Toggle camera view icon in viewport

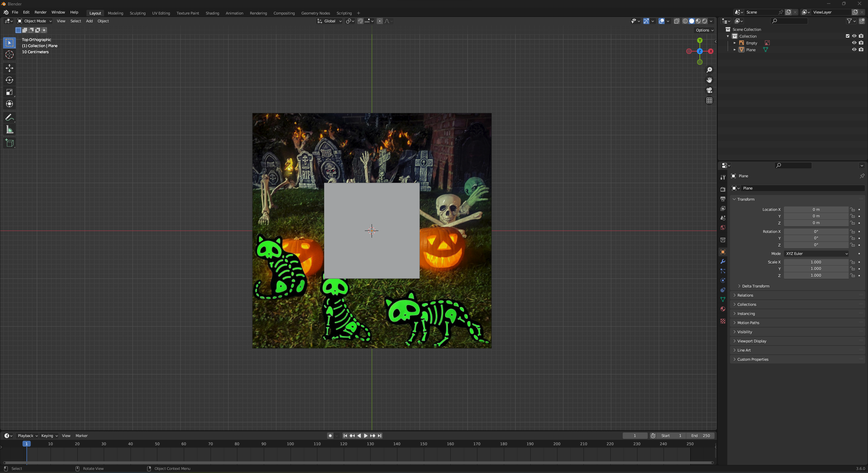(709, 90)
